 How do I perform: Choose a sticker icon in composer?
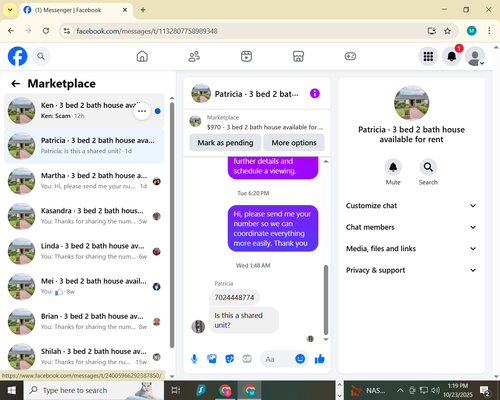(229, 359)
